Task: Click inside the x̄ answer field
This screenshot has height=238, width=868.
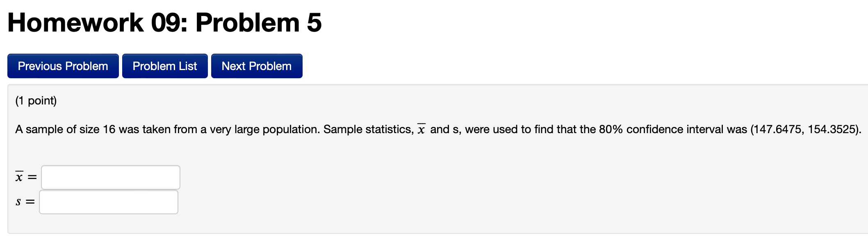Action: click(110, 177)
